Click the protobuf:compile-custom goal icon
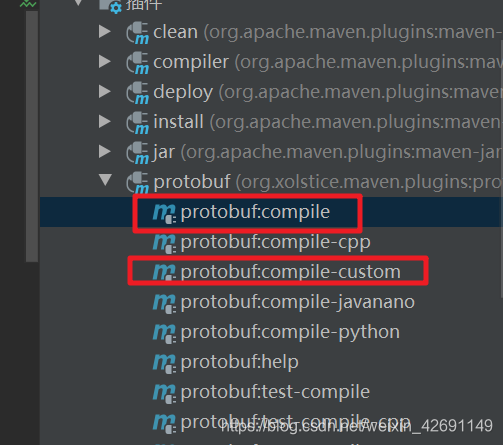Viewport: 503px width, 445px height. (164, 273)
